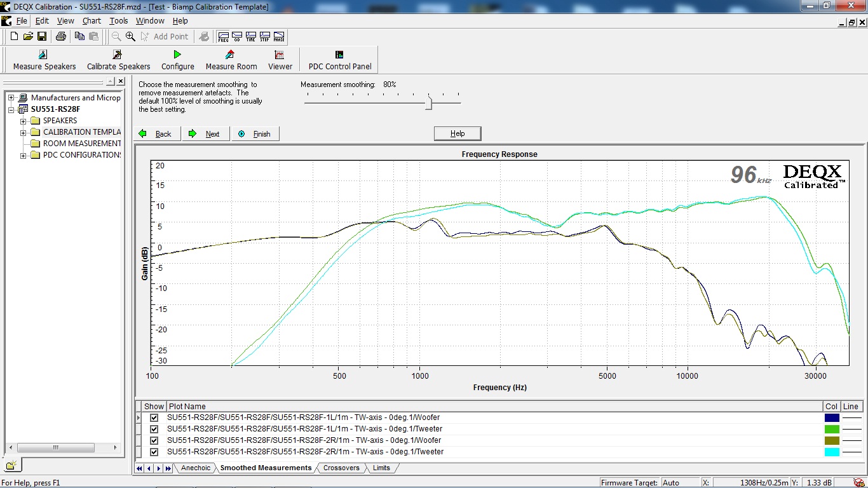Viewport: 868px width, 488px height.
Task: Open the View menu
Action: tap(65, 21)
